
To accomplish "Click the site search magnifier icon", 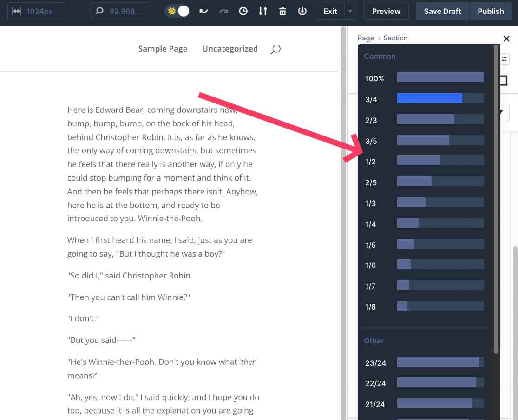I will [x=275, y=50].
